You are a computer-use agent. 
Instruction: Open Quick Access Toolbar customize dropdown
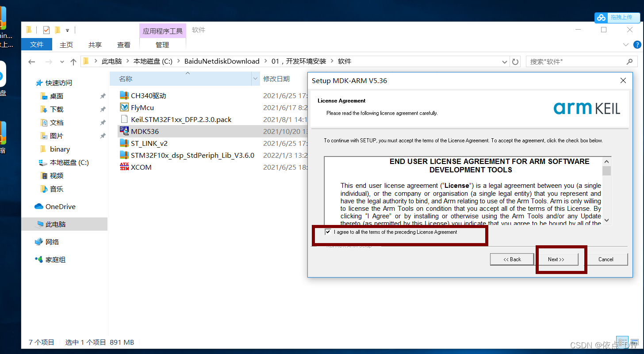coord(67,30)
